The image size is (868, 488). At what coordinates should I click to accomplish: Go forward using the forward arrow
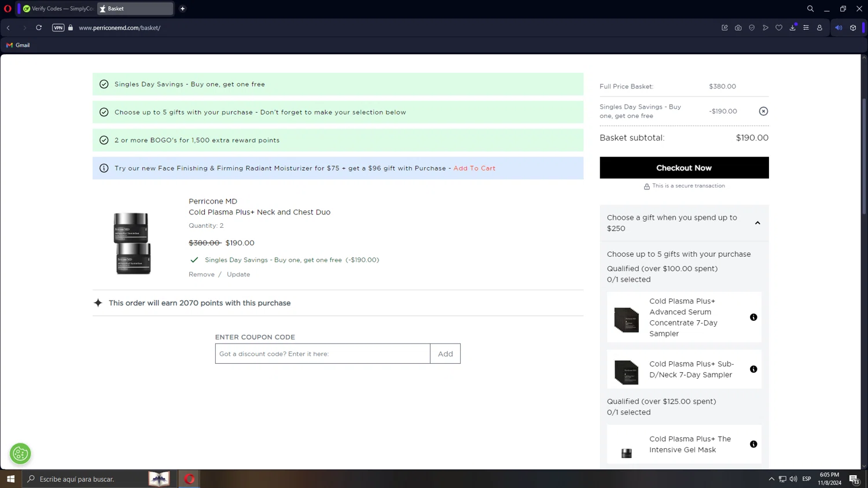tap(24, 28)
